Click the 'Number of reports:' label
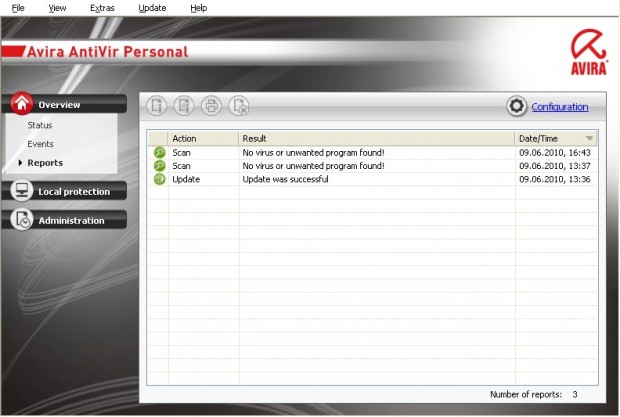 pyautogui.click(x=526, y=394)
